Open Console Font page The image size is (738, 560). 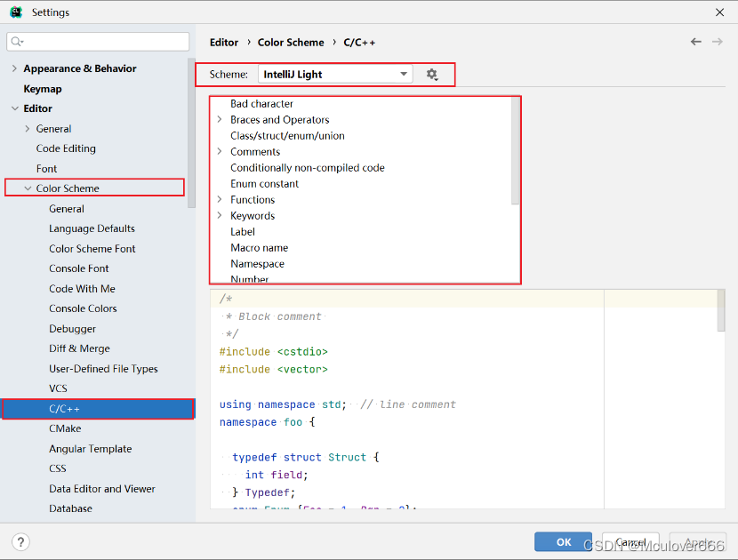click(78, 268)
